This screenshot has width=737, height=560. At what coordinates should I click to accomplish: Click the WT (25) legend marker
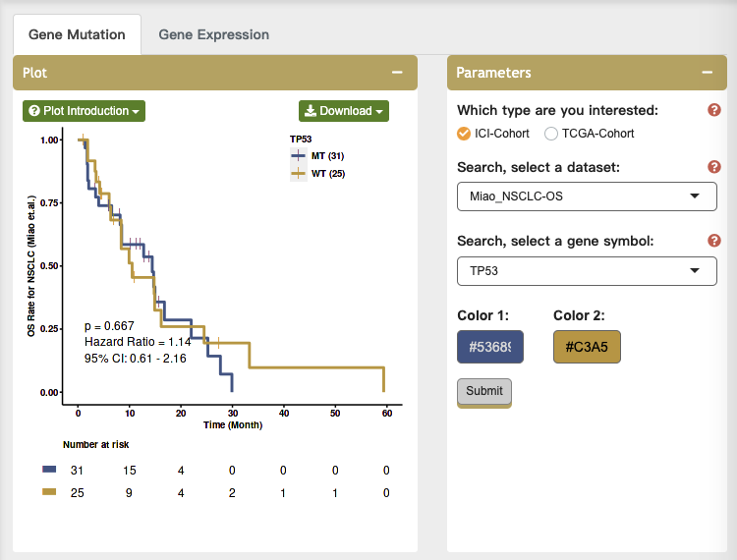299,174
